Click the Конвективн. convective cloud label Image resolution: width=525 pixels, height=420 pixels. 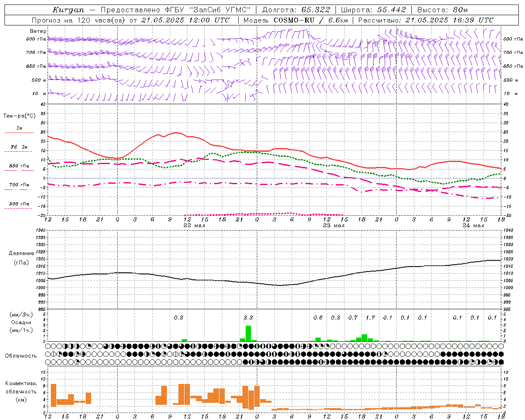click(x=21, y=383)
